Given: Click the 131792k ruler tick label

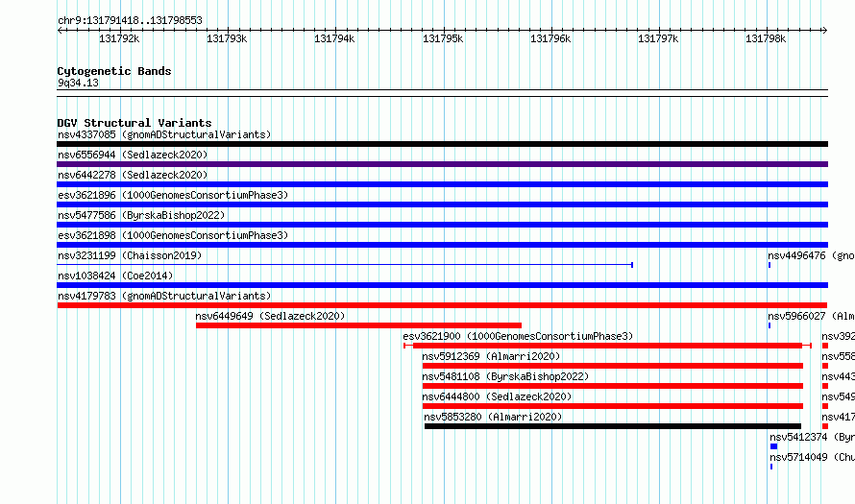Looking at the screenshot, I should coord(119,38).
